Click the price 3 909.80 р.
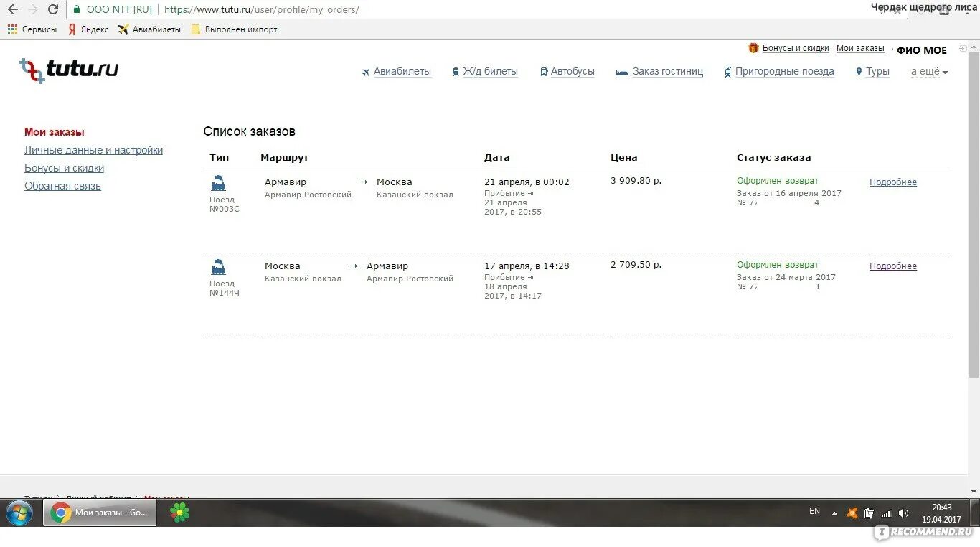Screen dimensions: 980x547 click(636, 181)
